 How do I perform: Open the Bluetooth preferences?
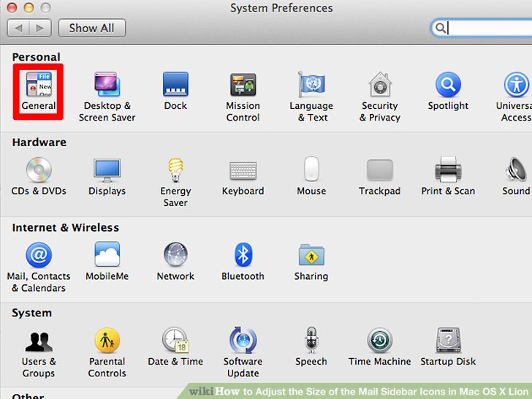(x=243, y=262)
